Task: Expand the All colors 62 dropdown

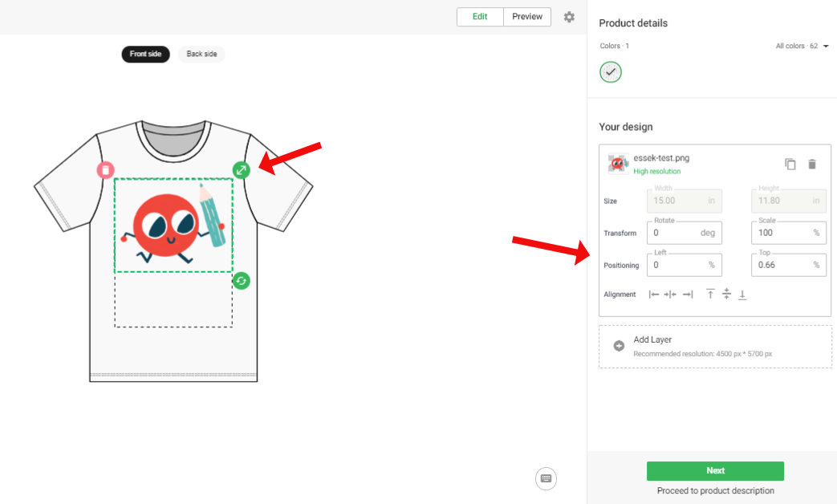Action: point(802,46)
